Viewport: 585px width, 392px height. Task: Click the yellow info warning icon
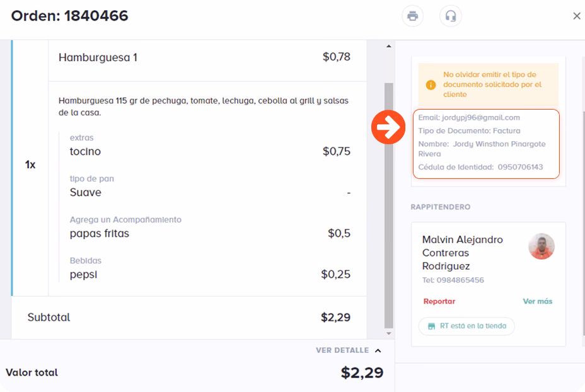point(431,84)
